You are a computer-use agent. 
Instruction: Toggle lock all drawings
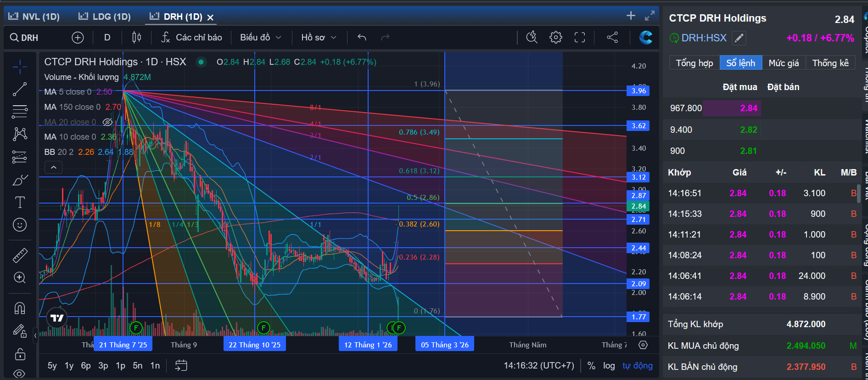20,354
